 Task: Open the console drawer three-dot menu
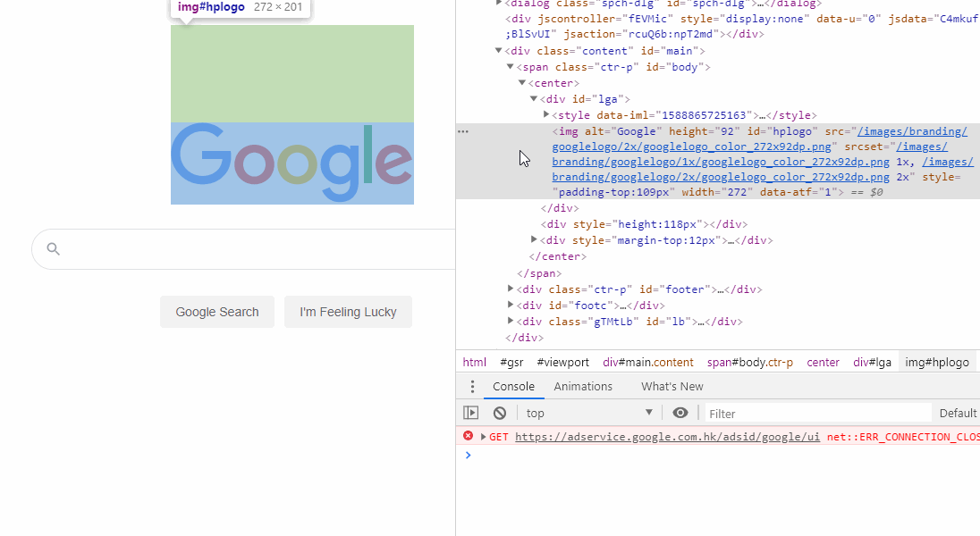pos(472,387)
